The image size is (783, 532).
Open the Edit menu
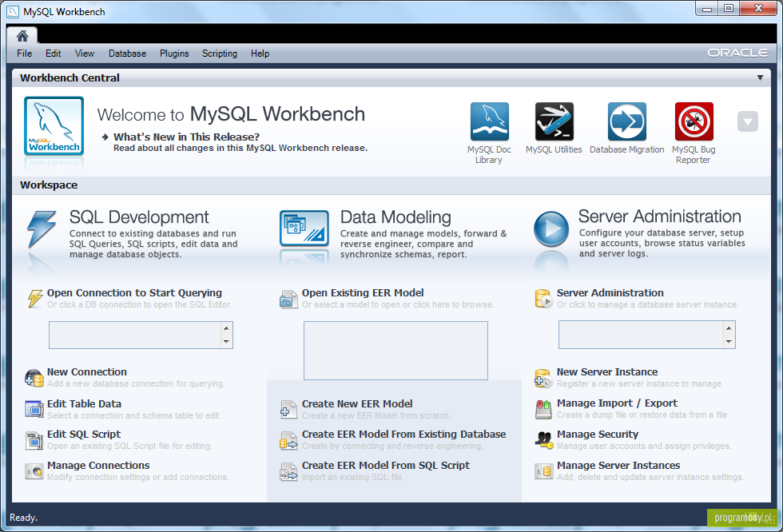pyautogui.click(x=54, y=54)
